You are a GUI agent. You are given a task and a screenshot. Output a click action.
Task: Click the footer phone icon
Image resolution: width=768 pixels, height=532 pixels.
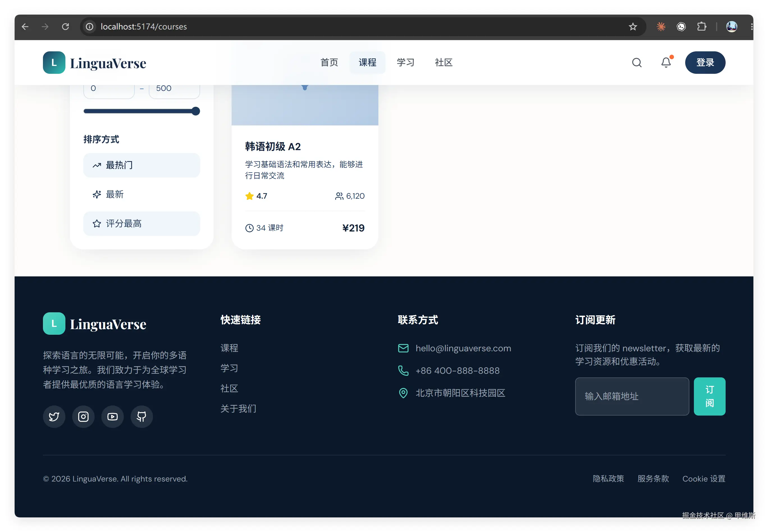click(403, 370)
